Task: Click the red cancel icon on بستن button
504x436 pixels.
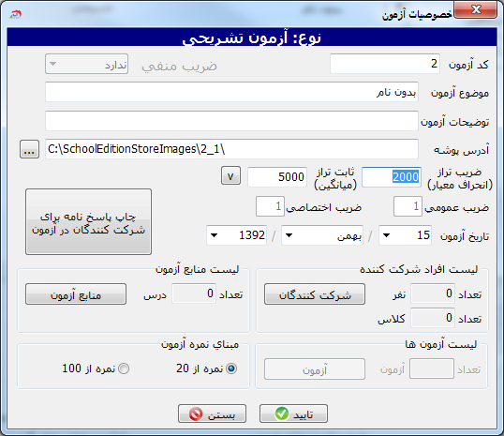Action: point(196,413)
